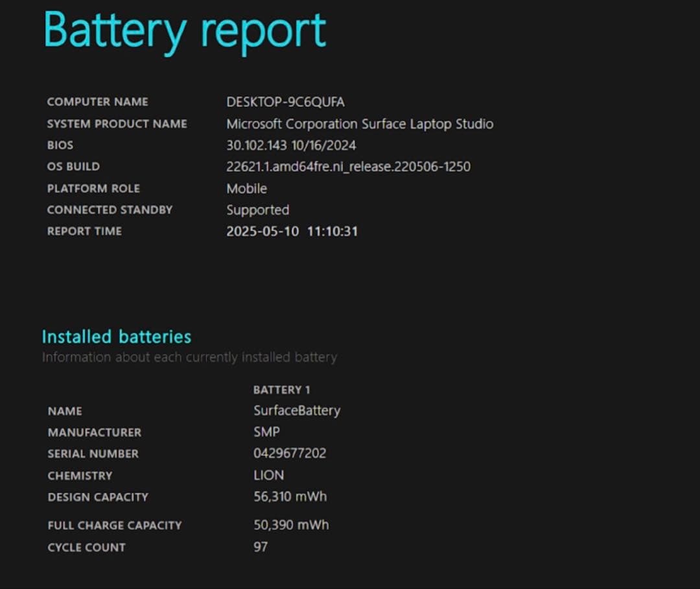Click the SMP manufacturer value
Viewport: 700px width, 589px height.
pos(266,432)
